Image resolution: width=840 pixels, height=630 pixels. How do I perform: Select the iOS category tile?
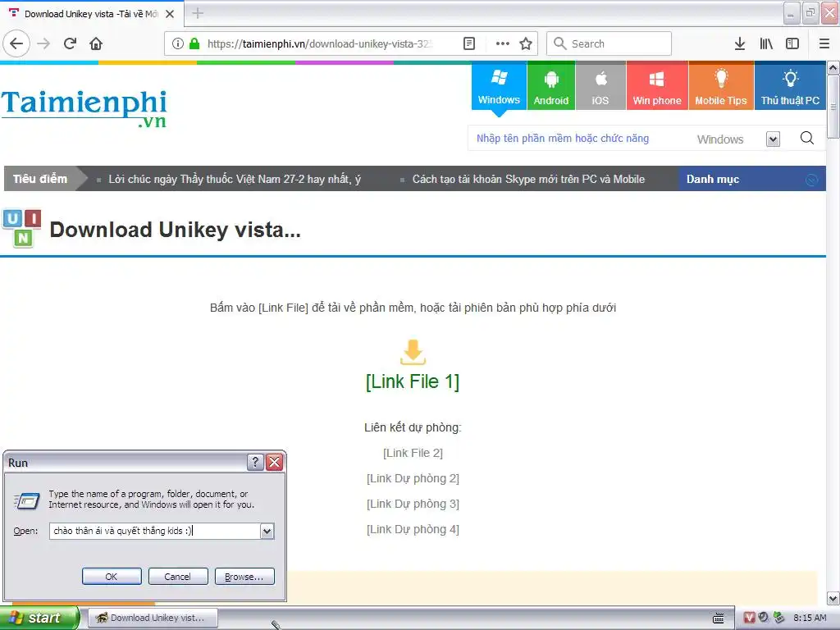(600, 87)
